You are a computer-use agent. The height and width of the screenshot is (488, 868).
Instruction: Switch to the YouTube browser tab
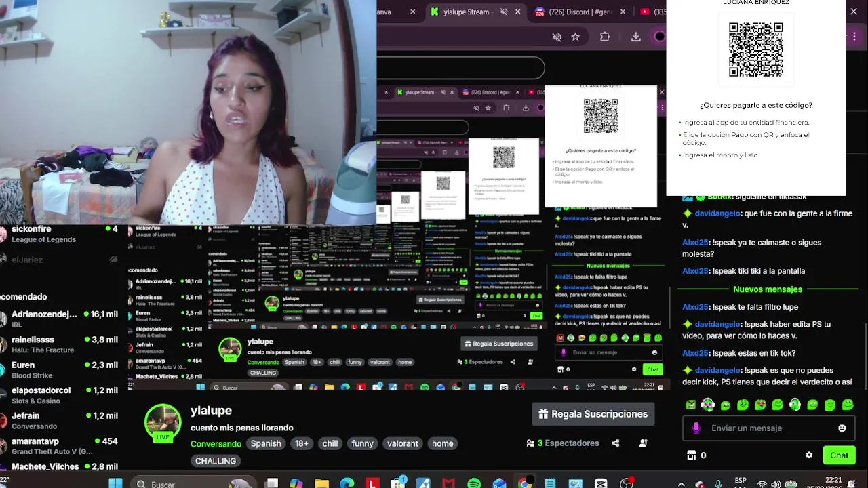click(652, 12)
